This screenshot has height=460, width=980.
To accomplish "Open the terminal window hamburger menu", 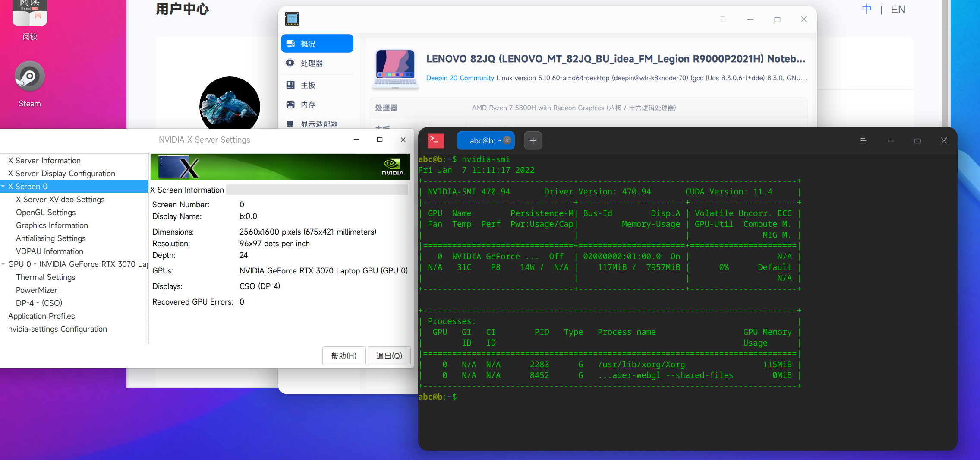I will (863, 141).
